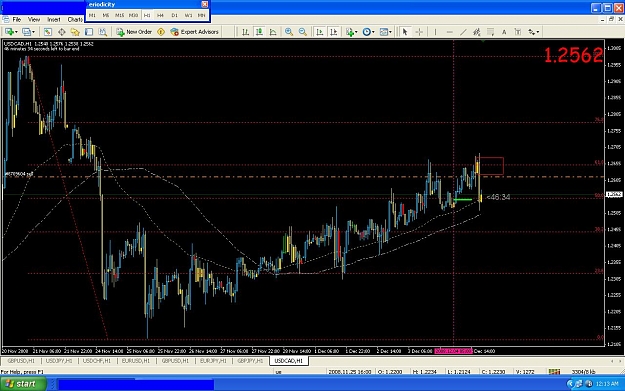Screen dimensions: 625x391
Task: Open the File menu
Action: 17,20
